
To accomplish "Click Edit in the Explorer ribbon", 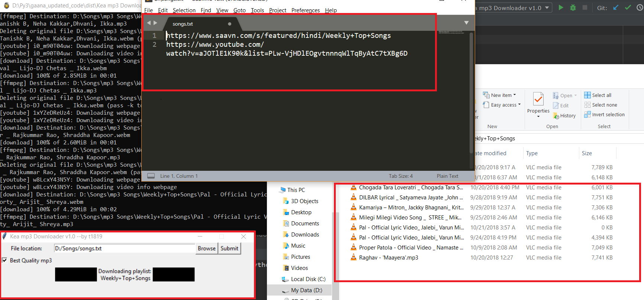I will click(561, 105).
